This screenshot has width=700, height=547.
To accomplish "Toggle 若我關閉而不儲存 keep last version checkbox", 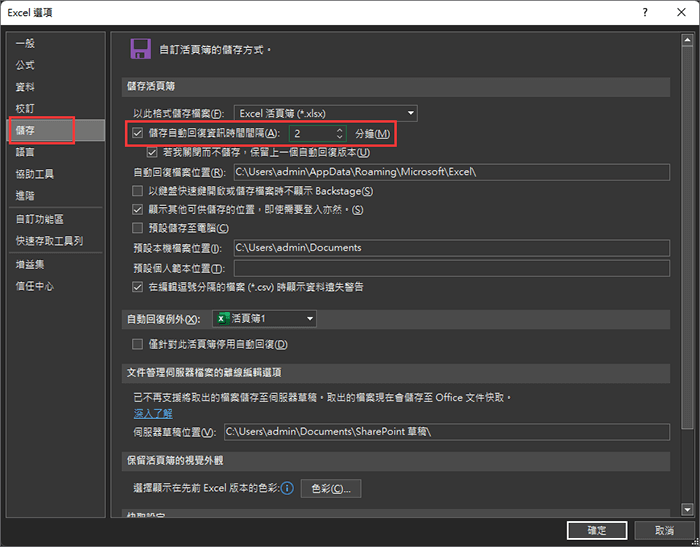I will 152,152.
